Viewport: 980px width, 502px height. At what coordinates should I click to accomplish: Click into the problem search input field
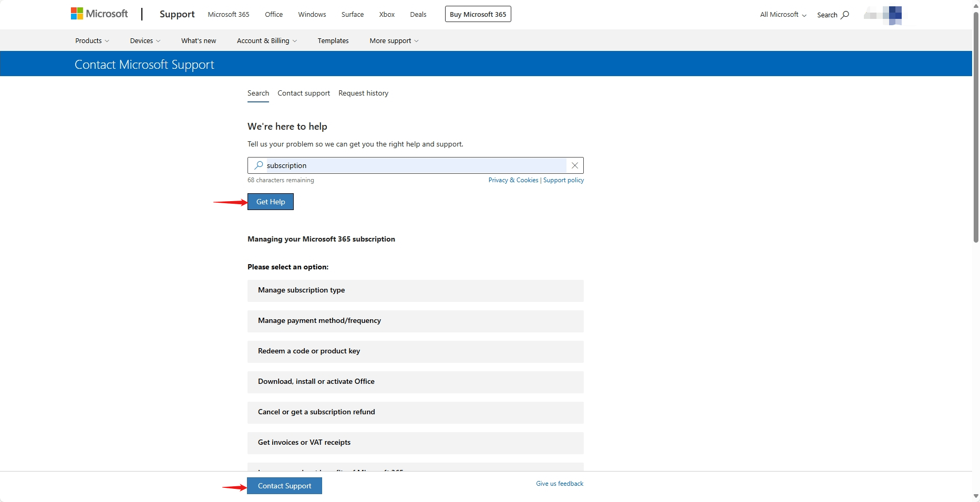tap(416, 165)
